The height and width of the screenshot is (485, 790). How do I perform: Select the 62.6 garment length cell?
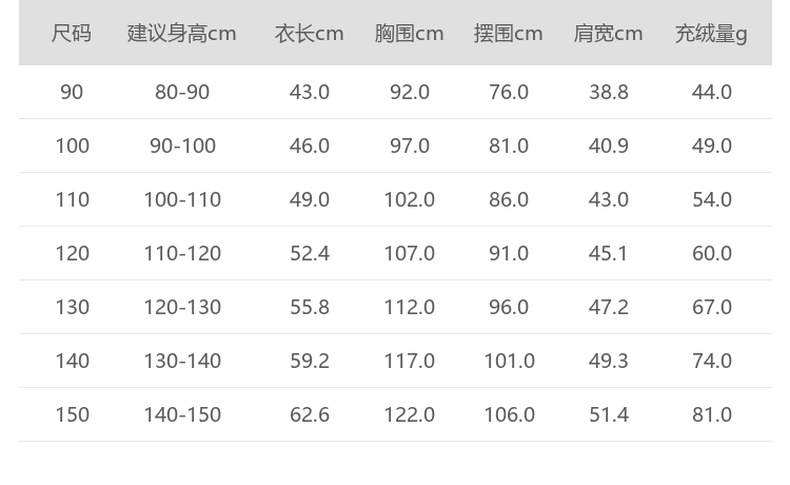click(x=309, y=415)
